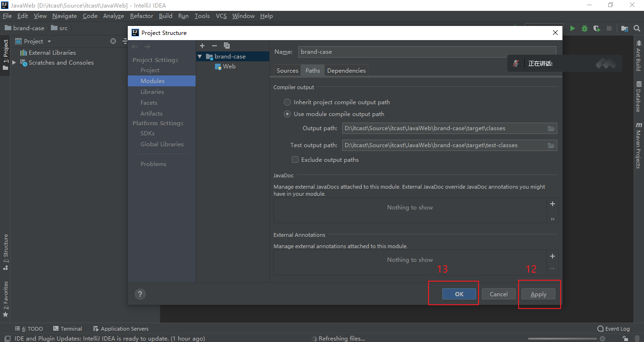Viewport: 644px width, 342px height.
Task: Click the module Name input field
Action: pyautogui.click(x=428, y=52)
